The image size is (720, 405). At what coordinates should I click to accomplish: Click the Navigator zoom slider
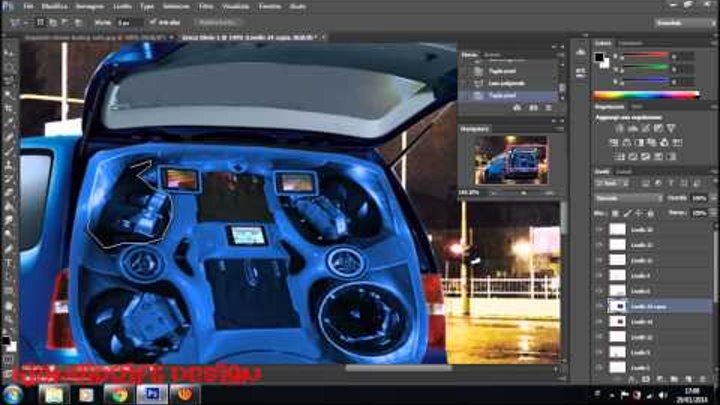pos(522,193)
